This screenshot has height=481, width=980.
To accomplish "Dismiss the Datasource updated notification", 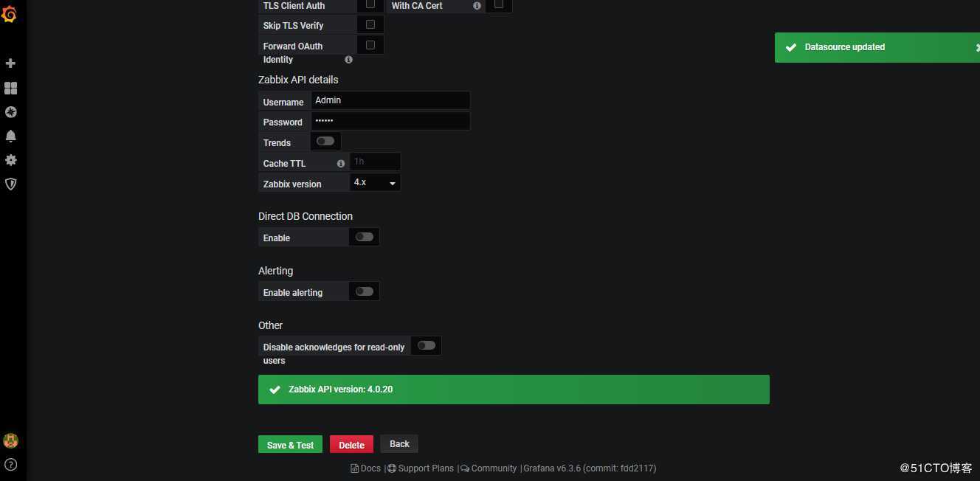I will 976,47.
